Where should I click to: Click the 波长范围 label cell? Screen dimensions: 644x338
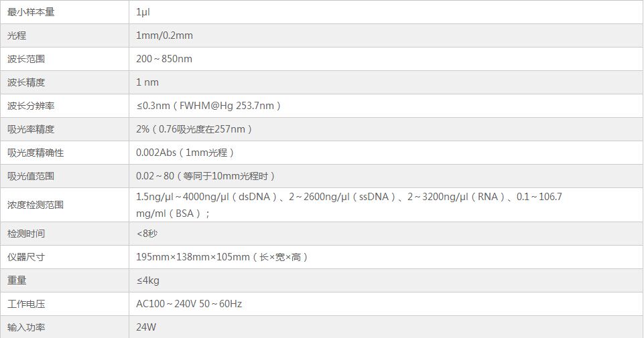[x=26, y=59]
